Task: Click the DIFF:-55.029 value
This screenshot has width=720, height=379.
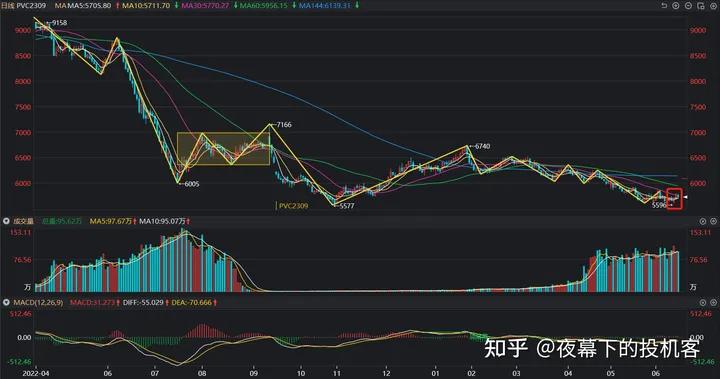Action: point(143,302)
